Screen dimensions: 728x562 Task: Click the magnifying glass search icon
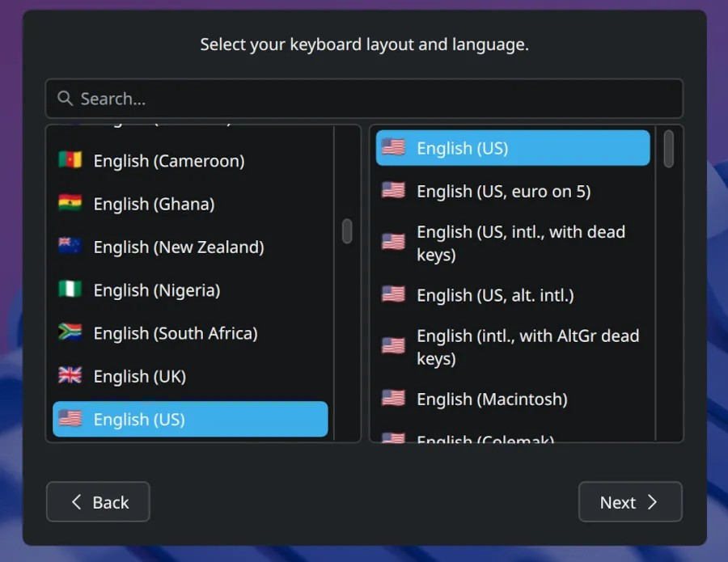tap(65, 98)
